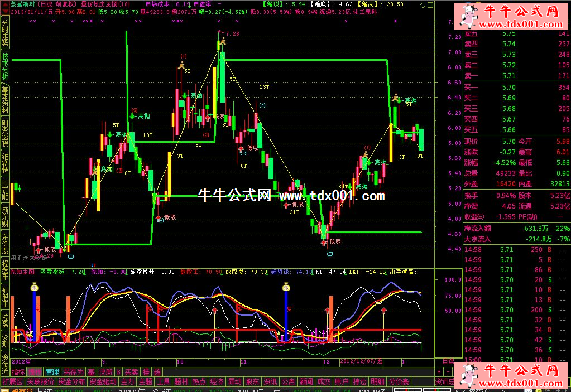Click the 2012/12/07/五 date marker on timeline
The height and width of the screenshot is (392, 571).
[x=361, y=361]
